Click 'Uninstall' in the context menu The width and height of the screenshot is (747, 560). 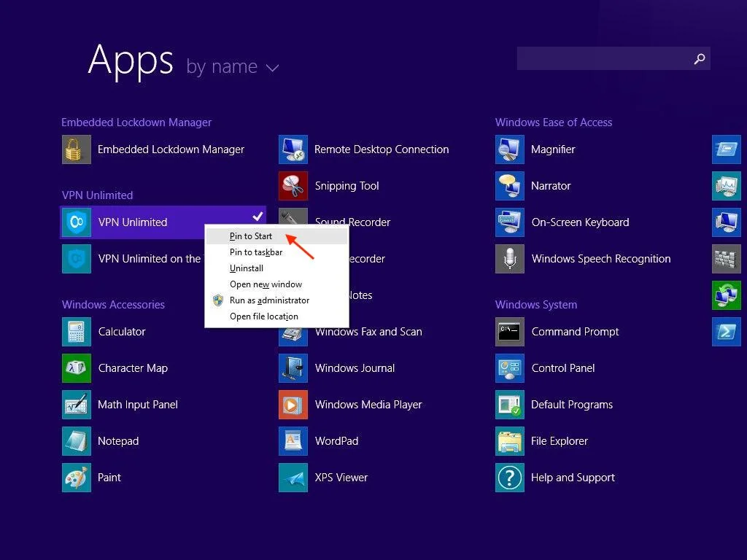coord(247,268)
